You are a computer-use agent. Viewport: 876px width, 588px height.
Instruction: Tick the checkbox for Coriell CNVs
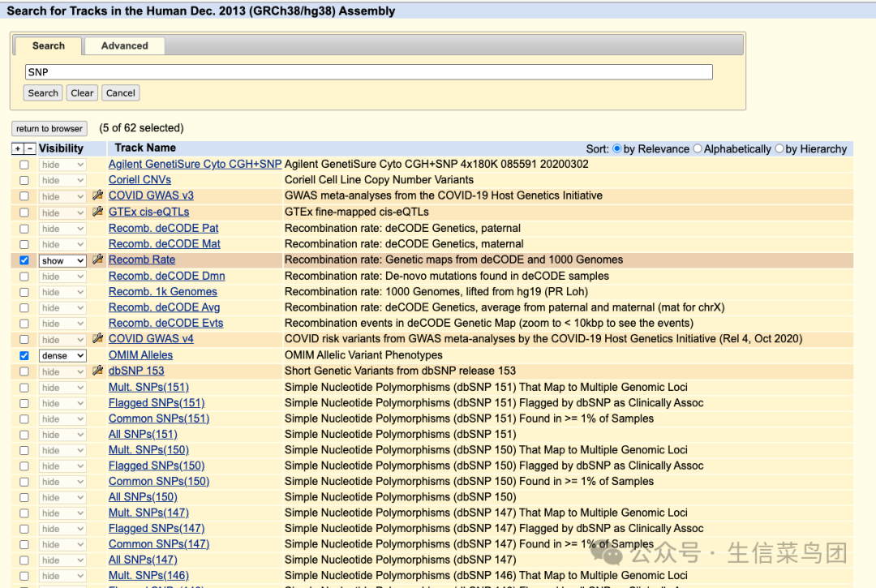[24, 180]
